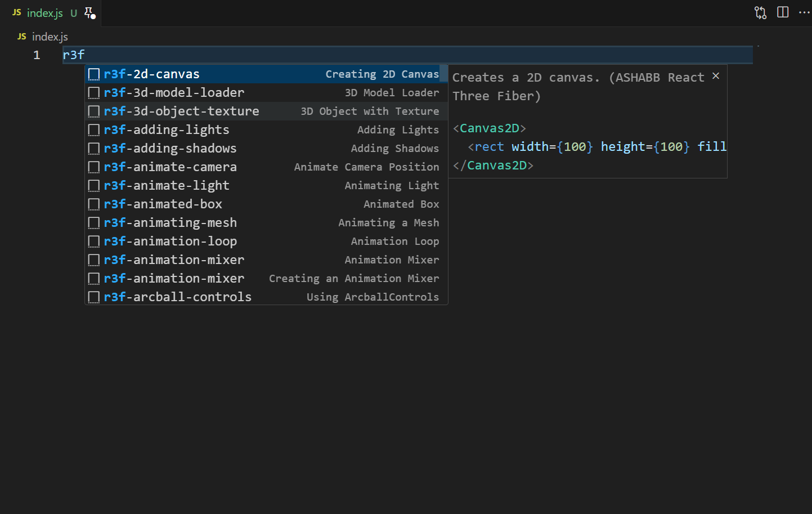Viewport: 812px width, 514px height.
Task: Click line number 1 in the gutter
Action: 37,55
